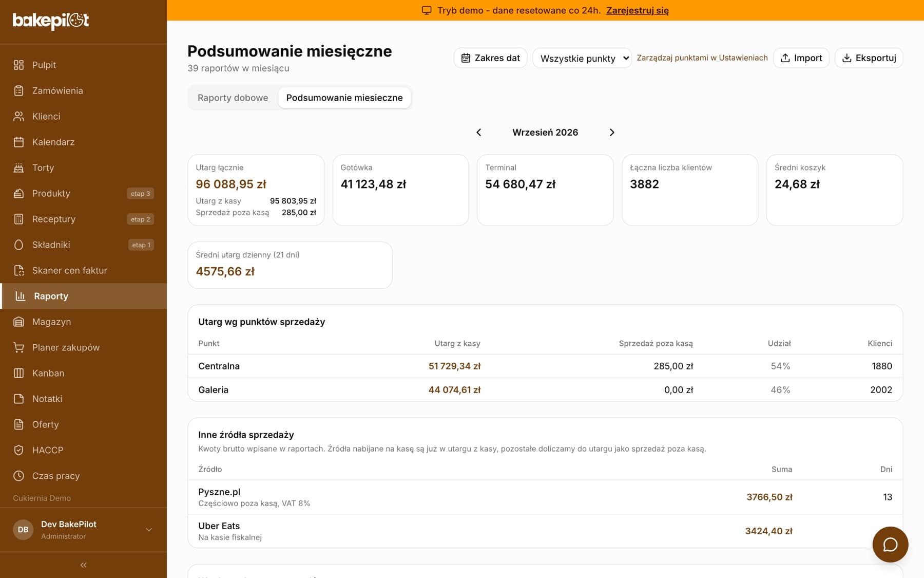The height and width of the screenshot is (578, 924).
Task: Click the etap 3 badge beside Produkty
Action: [141, 194]
